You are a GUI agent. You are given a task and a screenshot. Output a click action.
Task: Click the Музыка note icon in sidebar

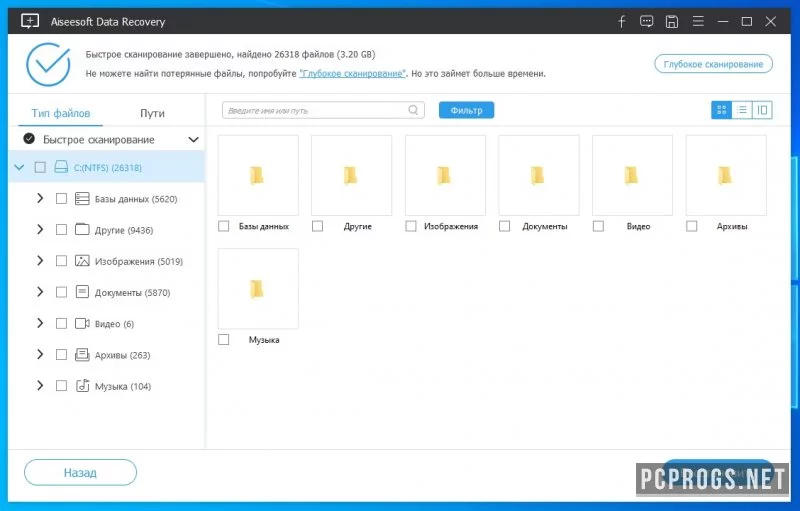(82, 386)
